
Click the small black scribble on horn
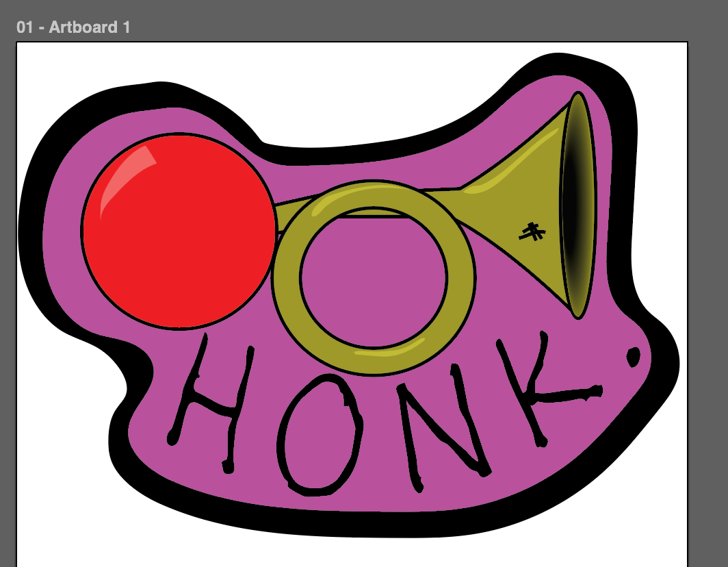(532, 232)
